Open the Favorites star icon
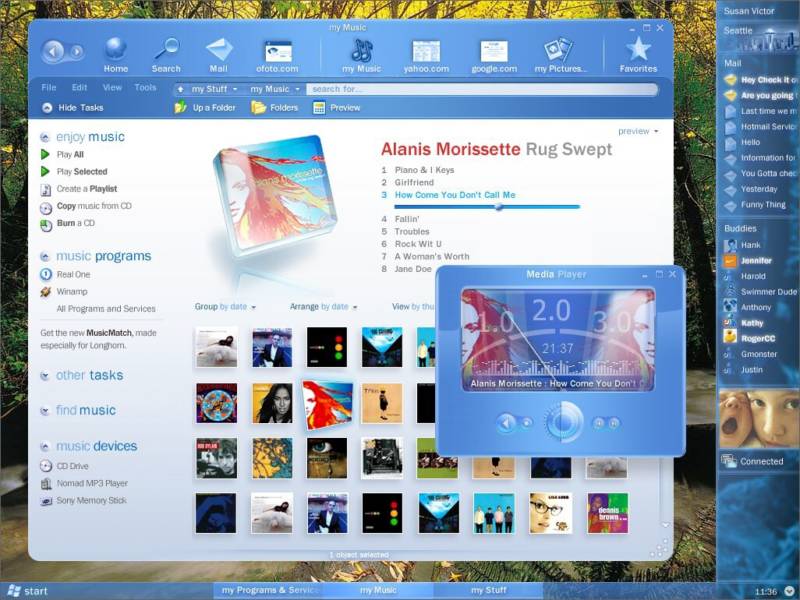This screenshot has height=600, width=800. point(638,49)
